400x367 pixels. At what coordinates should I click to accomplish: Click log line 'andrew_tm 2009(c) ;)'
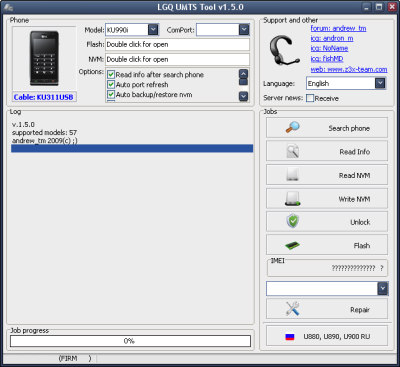point(45,140)
